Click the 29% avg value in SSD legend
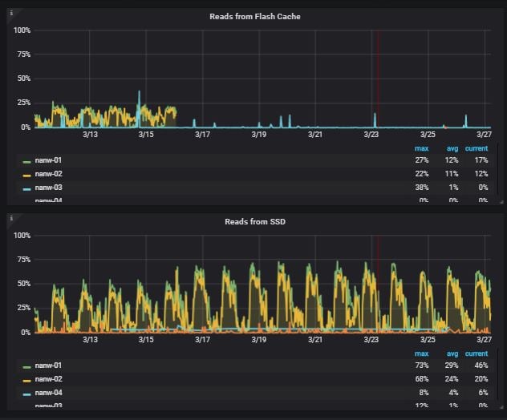Image resolution: width=507 pixels, height=420 pixels. pyautogui.click(x=452, y=365)
